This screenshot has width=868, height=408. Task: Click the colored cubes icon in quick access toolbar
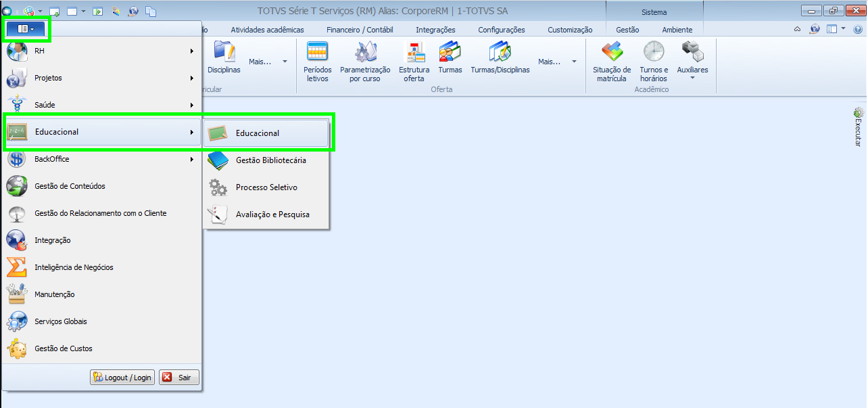pos(30,12)
